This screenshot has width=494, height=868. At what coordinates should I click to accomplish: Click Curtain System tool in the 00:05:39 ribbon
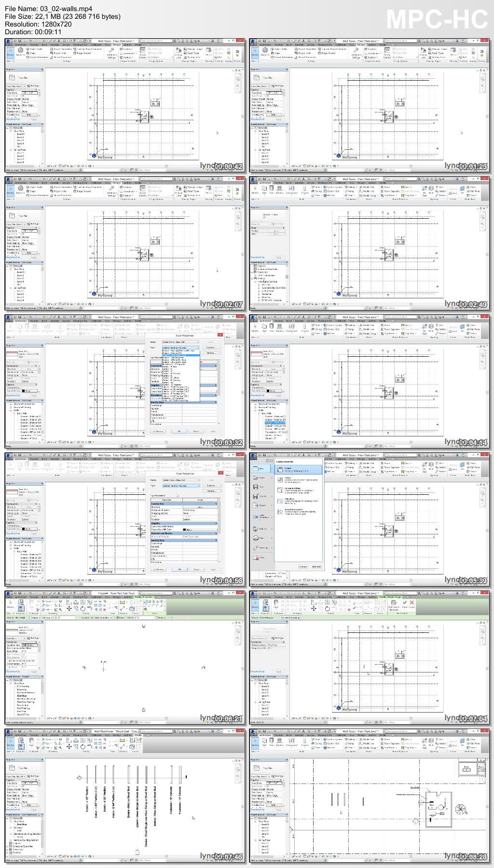[x=333, y=463]
